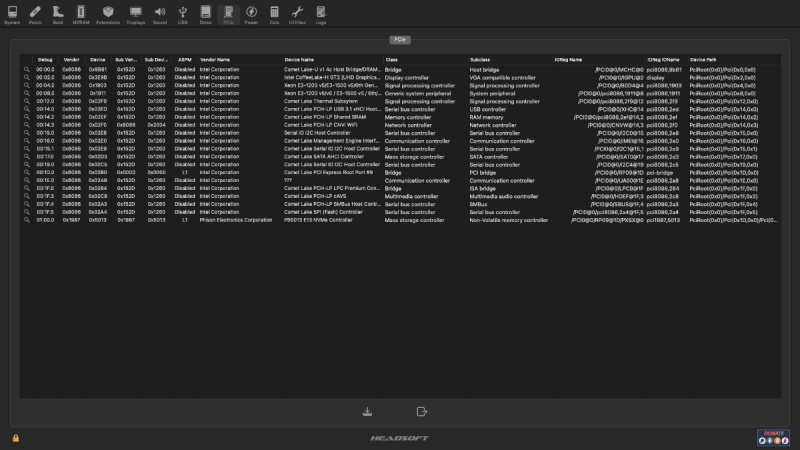Select the Comet Lake SATA AHCI Controller cell

point(324,157)
